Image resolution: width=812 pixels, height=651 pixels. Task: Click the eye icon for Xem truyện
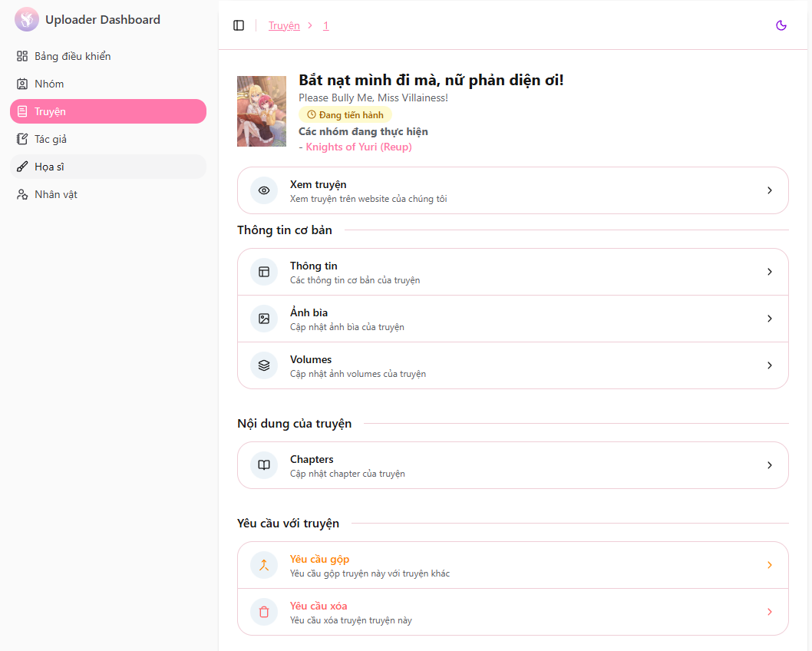point(264,190)
